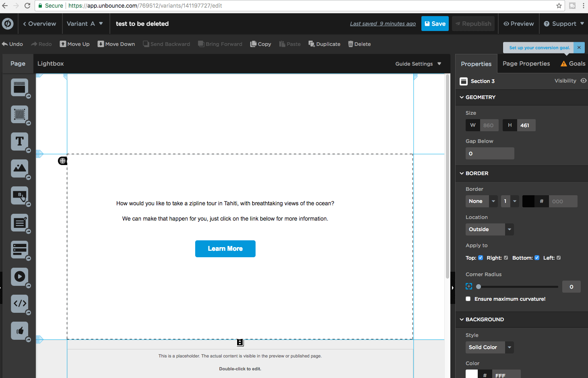Click Send Backward in the toolbar
Image resolution: width=588 pixels, height=378 pixels.
166,44
